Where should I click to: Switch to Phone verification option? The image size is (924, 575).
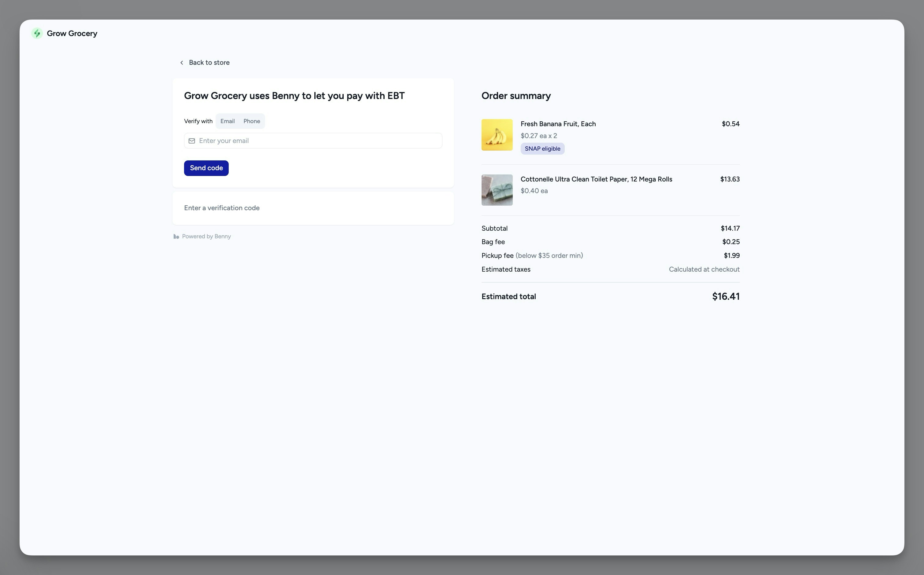[252, 121]
